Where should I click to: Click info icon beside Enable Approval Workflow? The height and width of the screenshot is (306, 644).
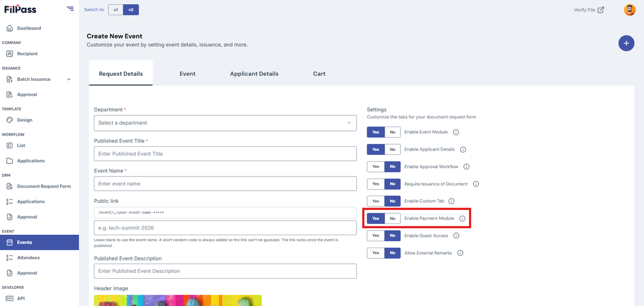click(x=466, y=167)
